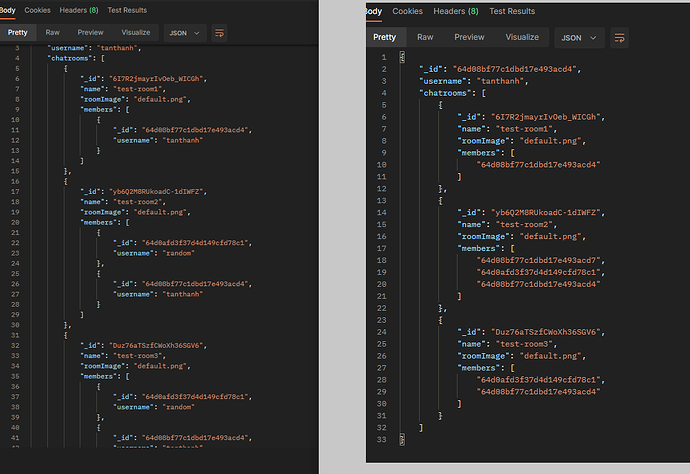690x474 pixels.
Task: Switch to Cookies tab in right panel
Action: 407,11
